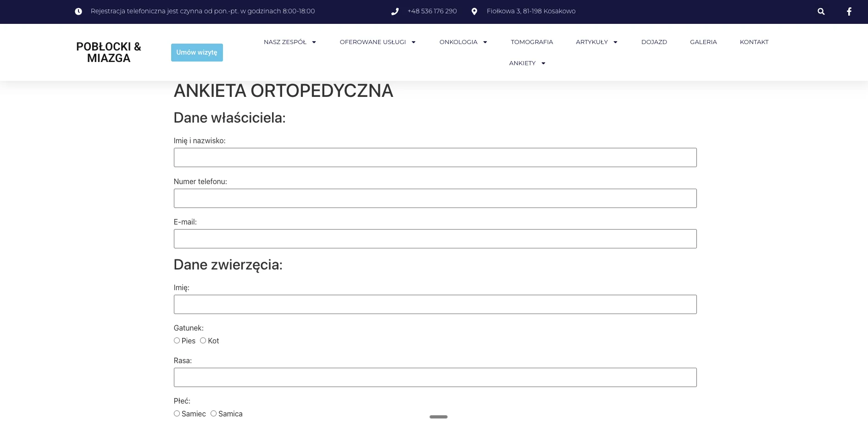
Task: Click the phone handset icon
Action: tap(395, 11)
